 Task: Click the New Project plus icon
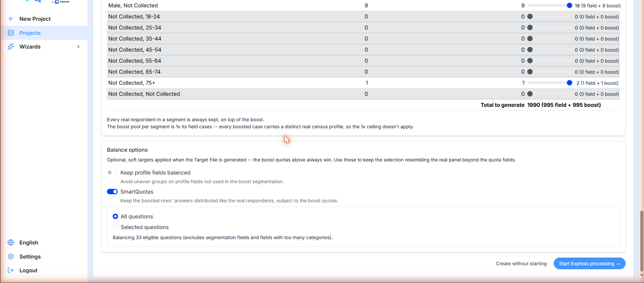click(11, 19)
